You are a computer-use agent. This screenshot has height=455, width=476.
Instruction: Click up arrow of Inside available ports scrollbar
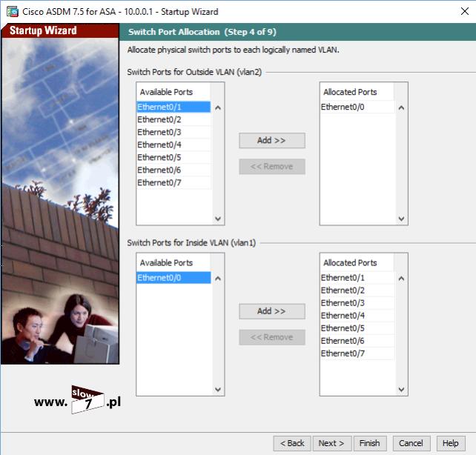(218, 279)
